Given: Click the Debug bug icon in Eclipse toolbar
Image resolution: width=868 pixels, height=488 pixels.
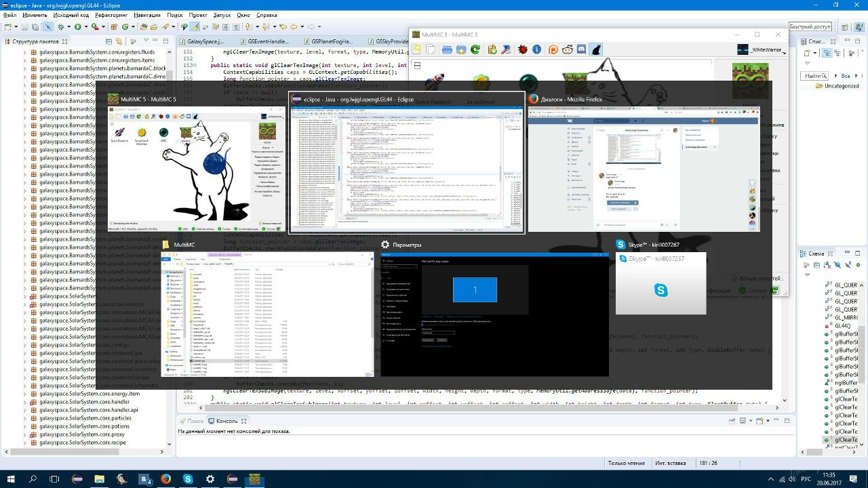Looking at the screenshot, I should click(60, 27).
